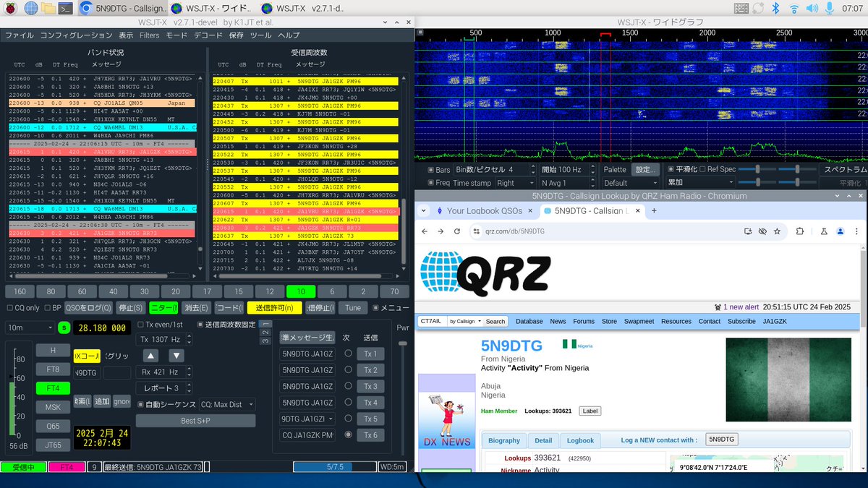Click the Chrome Labs flask icon

[x=823, y=231]
